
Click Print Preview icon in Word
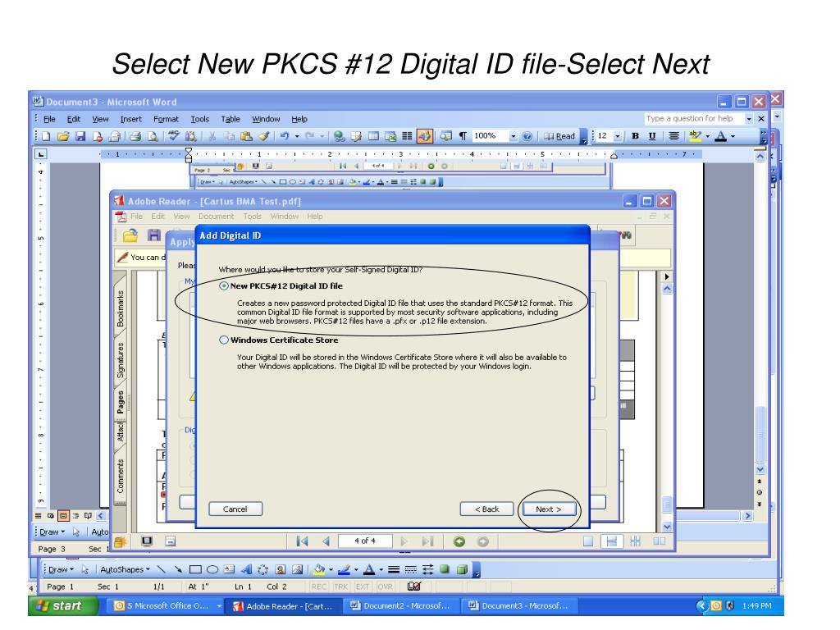(153, 136)
